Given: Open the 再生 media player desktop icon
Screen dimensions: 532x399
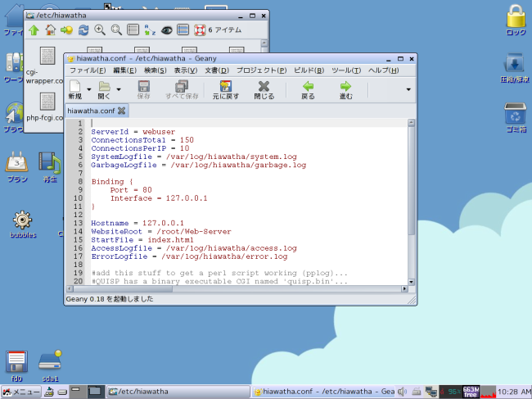Looking at the screenshot, I should tap(50, 162).
